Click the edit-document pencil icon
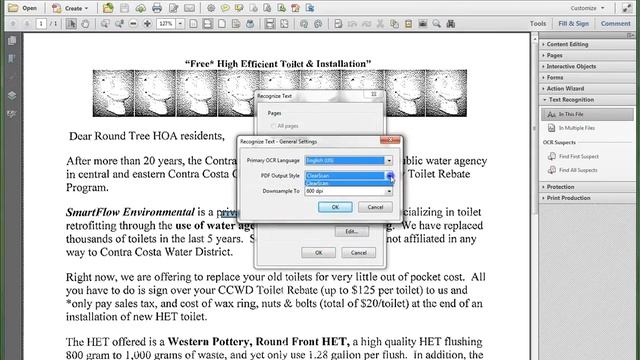 (173, 8)
